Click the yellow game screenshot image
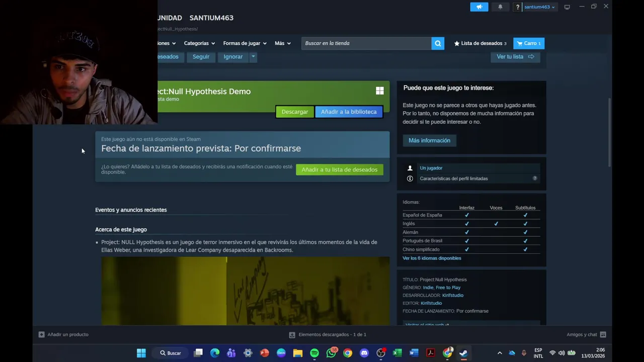Image resolution: width=644 pixels, height=362 pixels. pos(245,291)
